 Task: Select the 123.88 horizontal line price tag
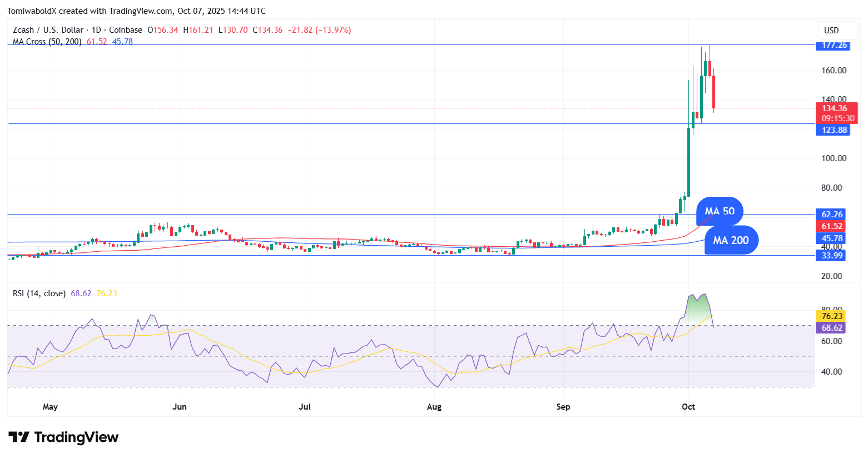click(x=832, y=130)
